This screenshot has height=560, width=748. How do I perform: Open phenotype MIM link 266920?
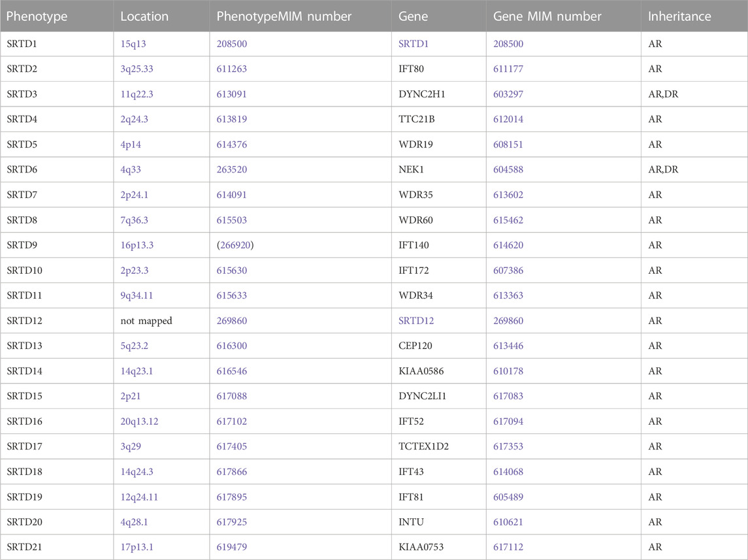pyautogui.click(x=235, y=245)
